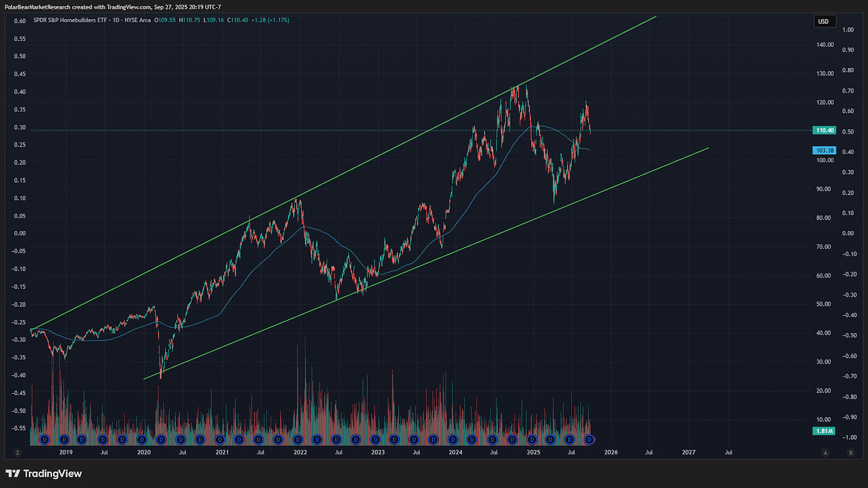Click the B button beside the A button
Viewport: 868px width, 488px height.
coord(850,453)
